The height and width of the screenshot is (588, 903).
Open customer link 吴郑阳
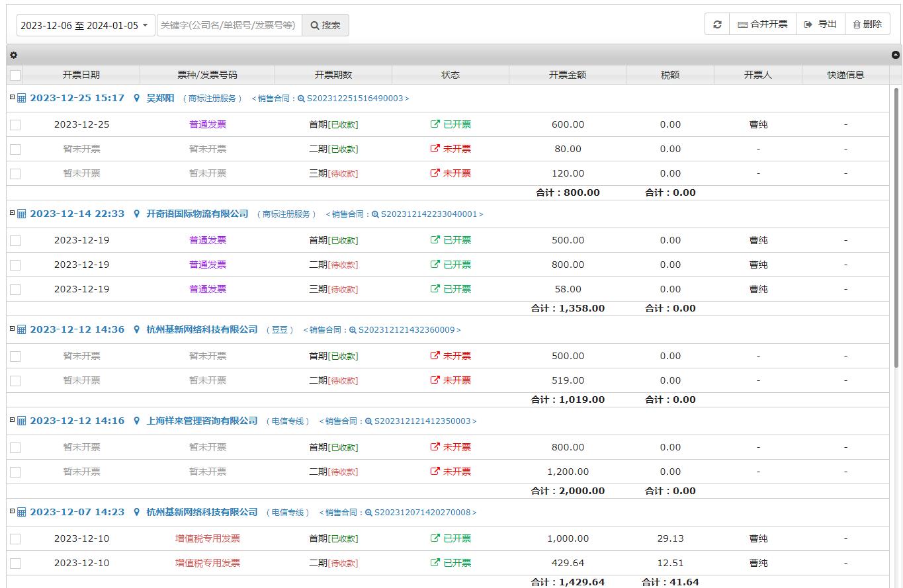pyautogui.click(x=160, y=98)
